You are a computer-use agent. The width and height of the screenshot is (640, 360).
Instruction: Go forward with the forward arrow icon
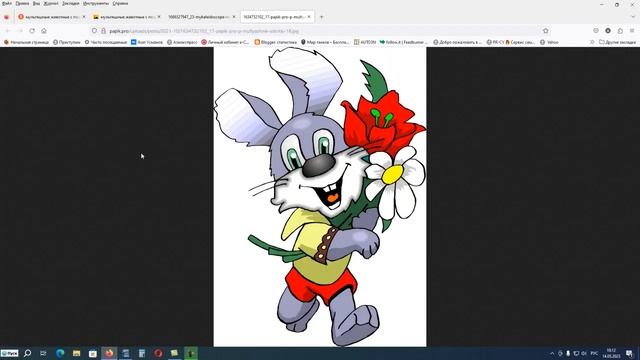pyautogui.click(x=20, y=31)
